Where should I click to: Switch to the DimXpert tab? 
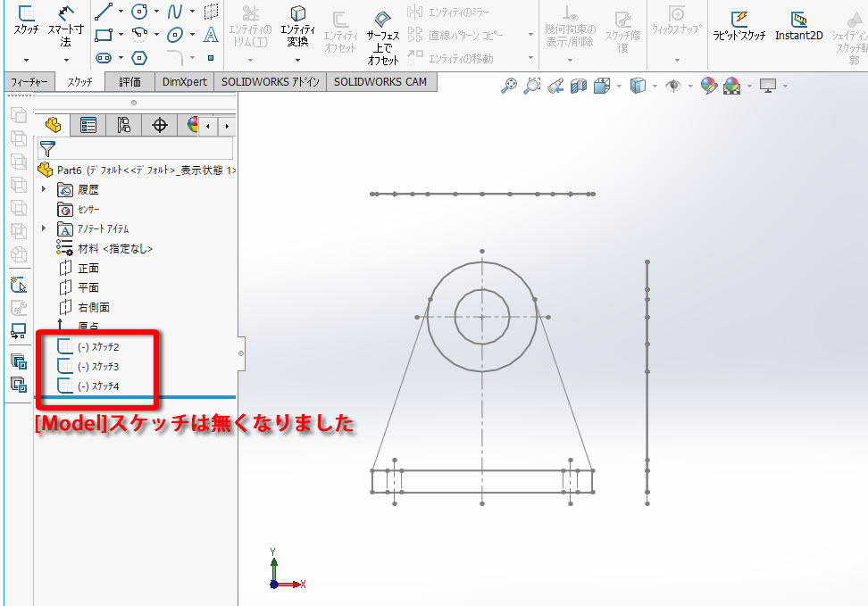pyautogui.click(x=184, y=82)
